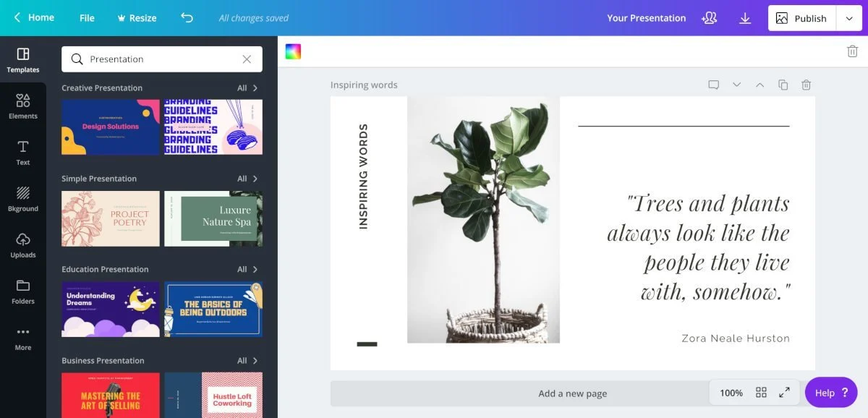Click the rainbow color swatch above the canvas
868x418 pixels.
click(292, 51)
